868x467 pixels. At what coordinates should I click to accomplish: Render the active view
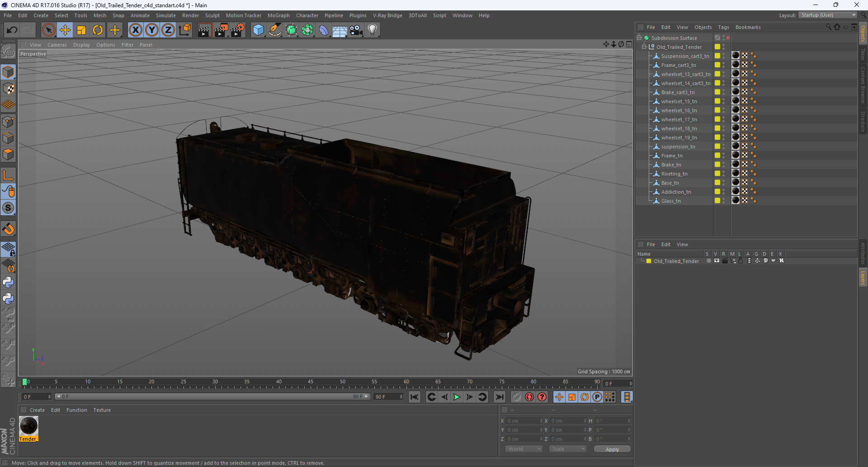[204, 30]
